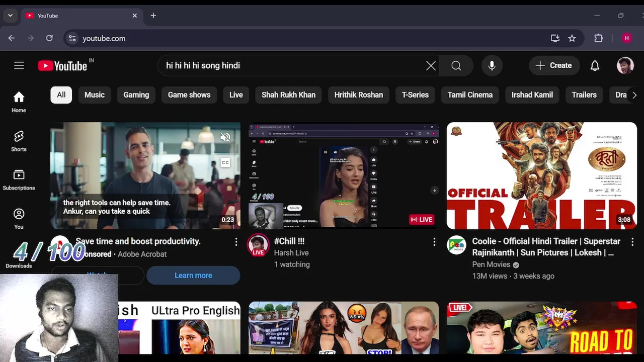This screenshot has width=644, height=362.
Task: Play the Adobe Acrobat ad thumbnail
Action: pyautogui.click(x=145, y=175)
